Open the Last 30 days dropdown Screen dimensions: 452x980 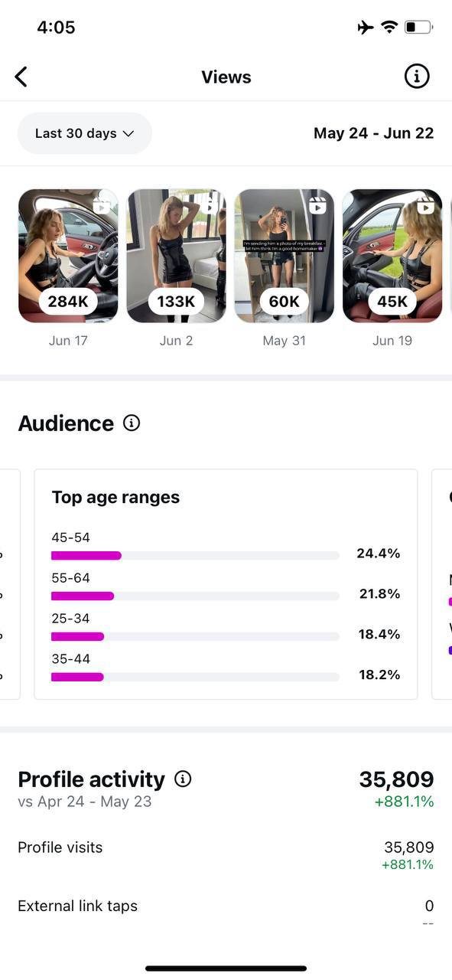85,133
